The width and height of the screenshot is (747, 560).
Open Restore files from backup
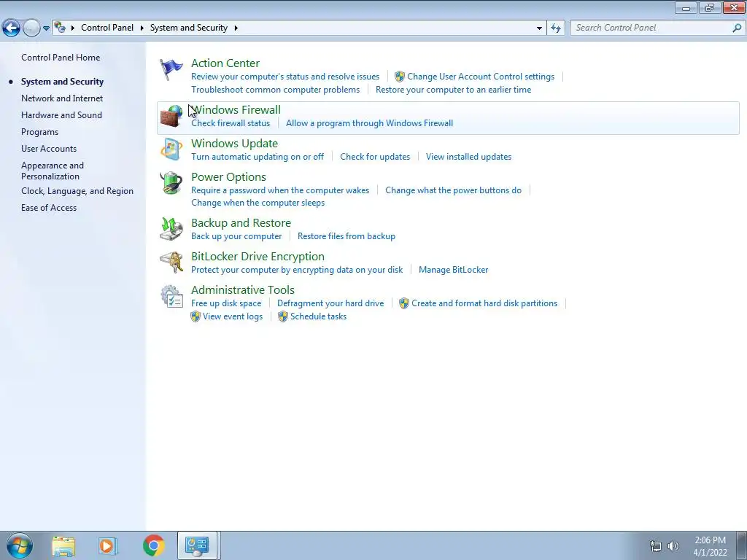point(347,236)
